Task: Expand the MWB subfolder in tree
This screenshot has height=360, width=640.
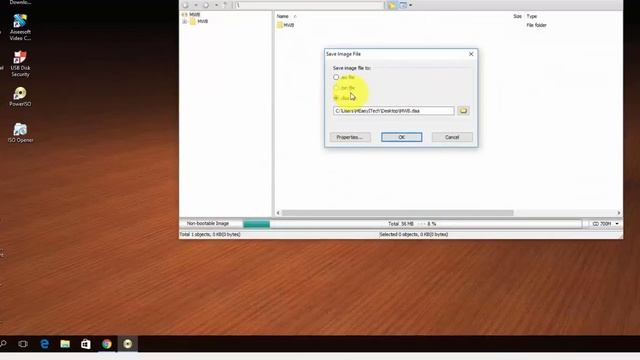Action: (x=184, y=22)
